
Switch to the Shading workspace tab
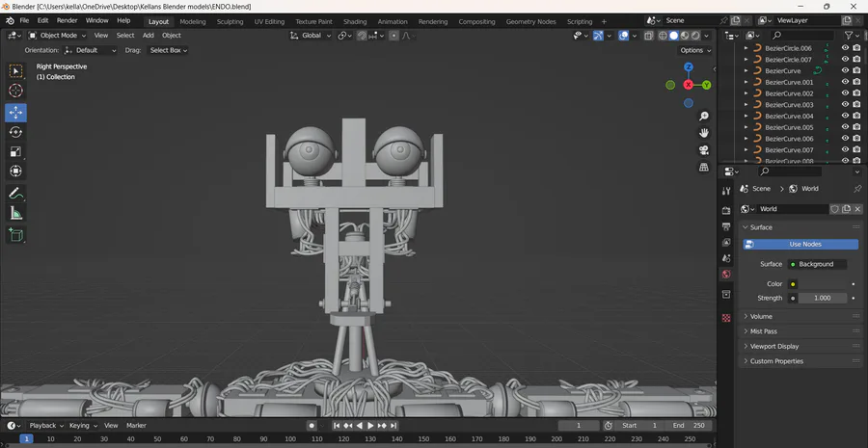355,21
